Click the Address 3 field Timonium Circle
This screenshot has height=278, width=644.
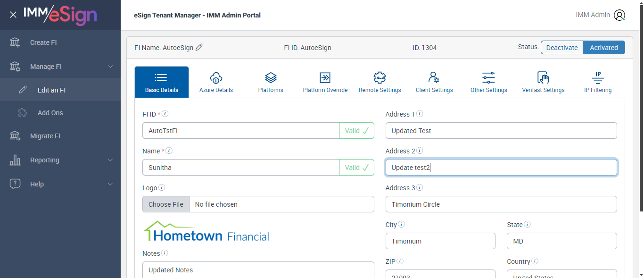501,204
